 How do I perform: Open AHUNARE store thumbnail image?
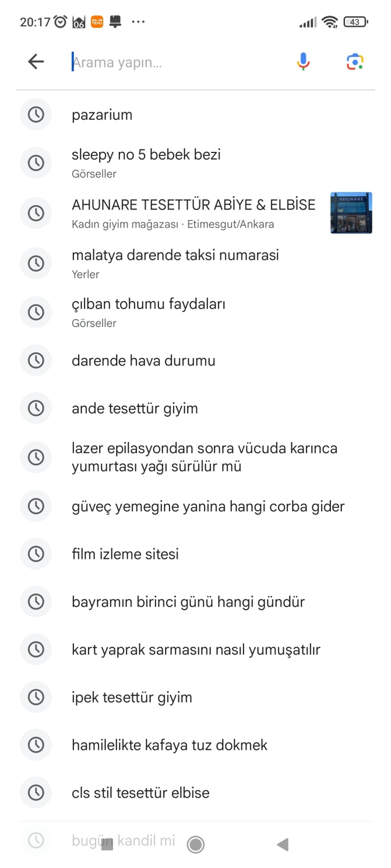[x=351, y=213]
